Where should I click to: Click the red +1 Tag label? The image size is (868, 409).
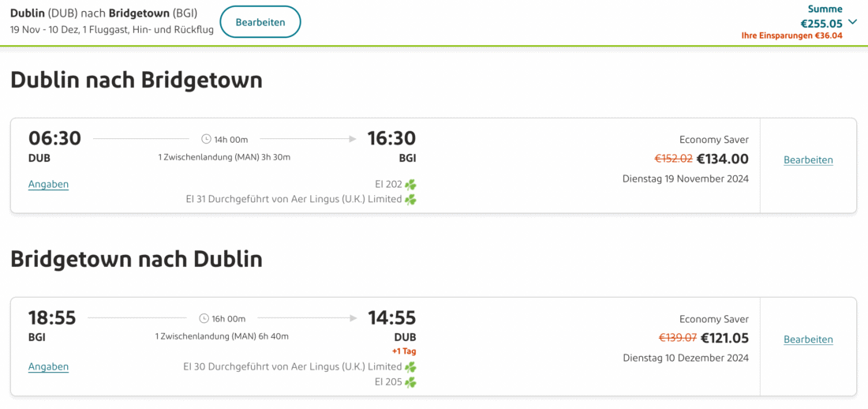pos(404,351)
